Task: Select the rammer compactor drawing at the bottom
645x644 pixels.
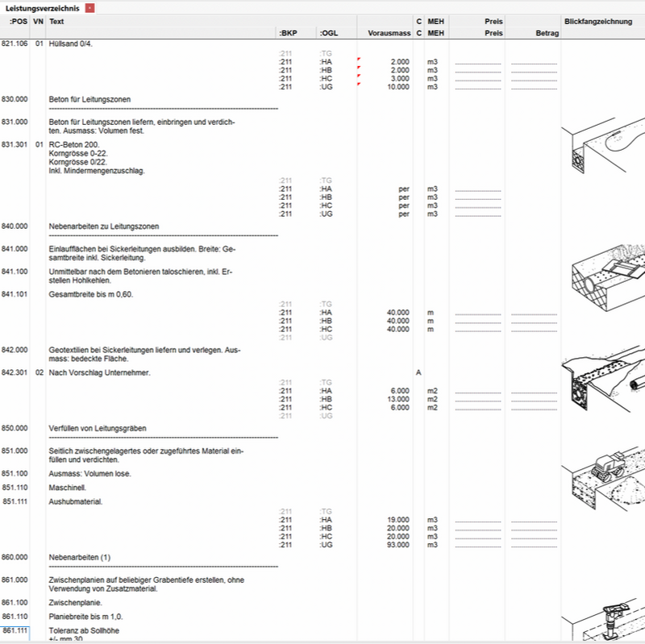Action: [603, 621]
